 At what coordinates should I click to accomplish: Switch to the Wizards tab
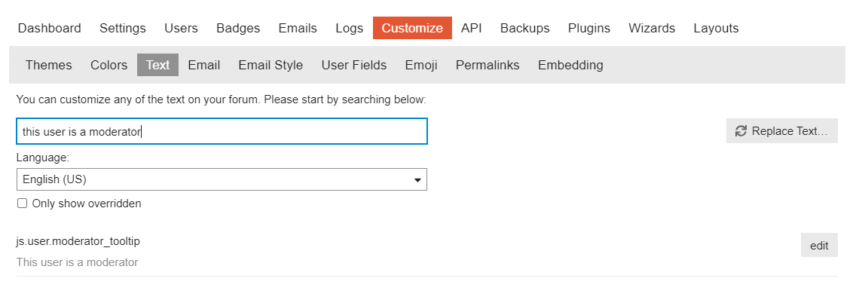(652, 28)
